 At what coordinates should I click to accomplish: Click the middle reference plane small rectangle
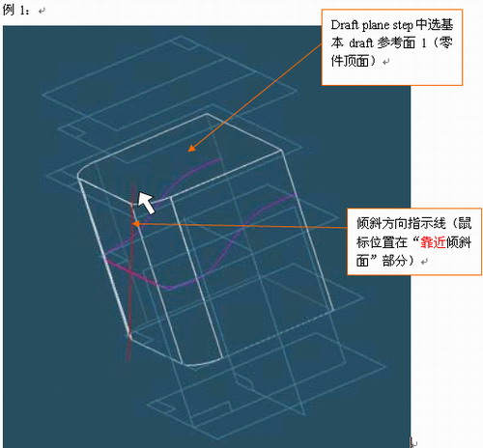point(72,130)
